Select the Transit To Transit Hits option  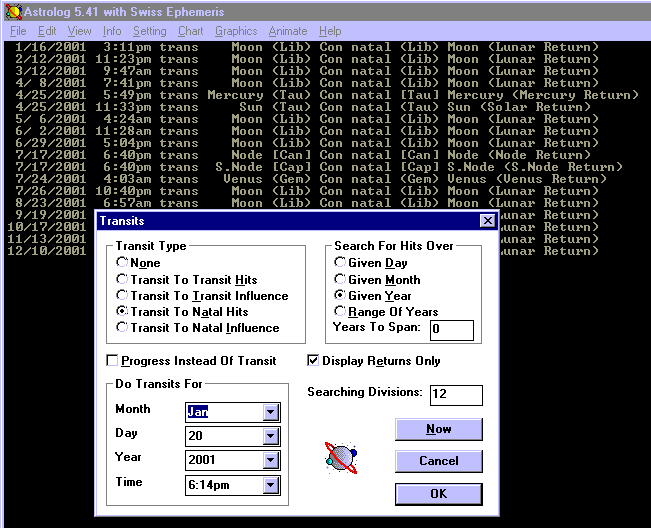pos(122,280)
